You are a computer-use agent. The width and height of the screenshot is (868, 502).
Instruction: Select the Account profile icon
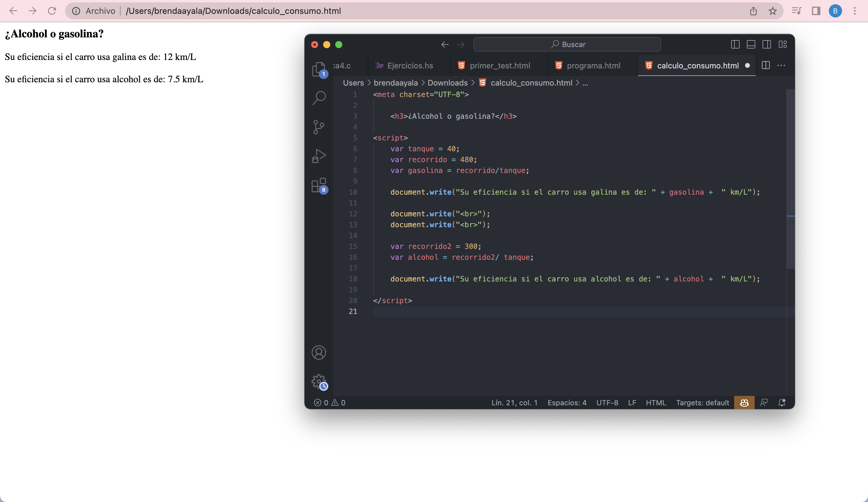click(x=319, y=352)
